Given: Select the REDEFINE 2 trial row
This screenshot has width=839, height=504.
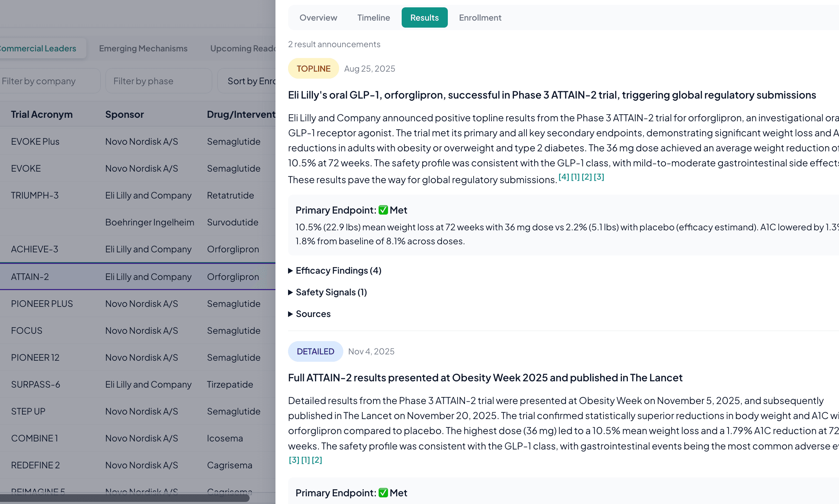Looking at the screenshot, I should tap(138, 465).
